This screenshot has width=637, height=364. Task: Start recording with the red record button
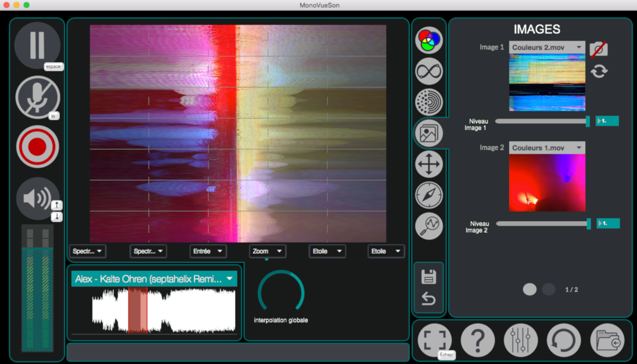pos(37,146)
